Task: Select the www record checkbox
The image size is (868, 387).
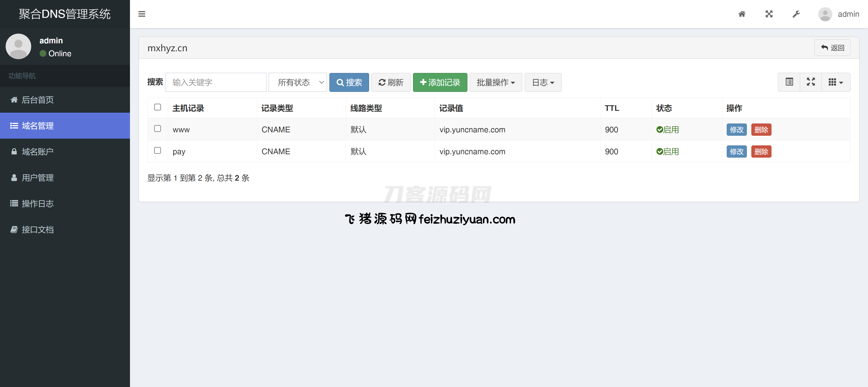Action: click(157, 128)
